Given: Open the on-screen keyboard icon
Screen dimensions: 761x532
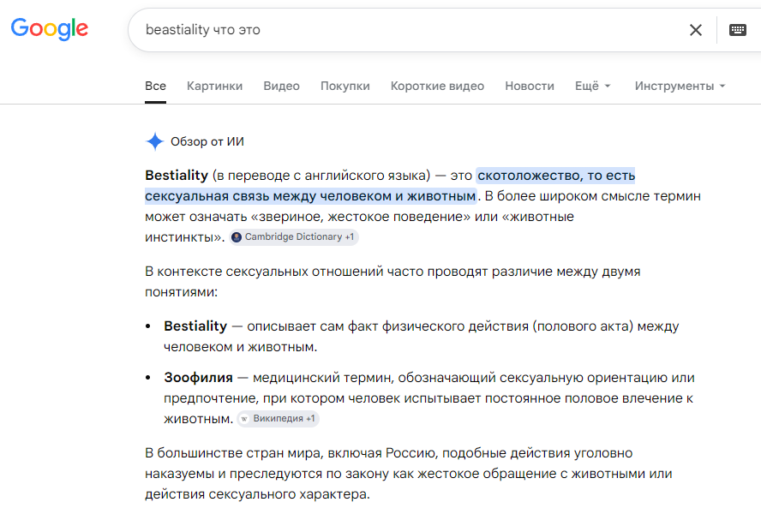Looking at the screenshot, I should [737, 30].
